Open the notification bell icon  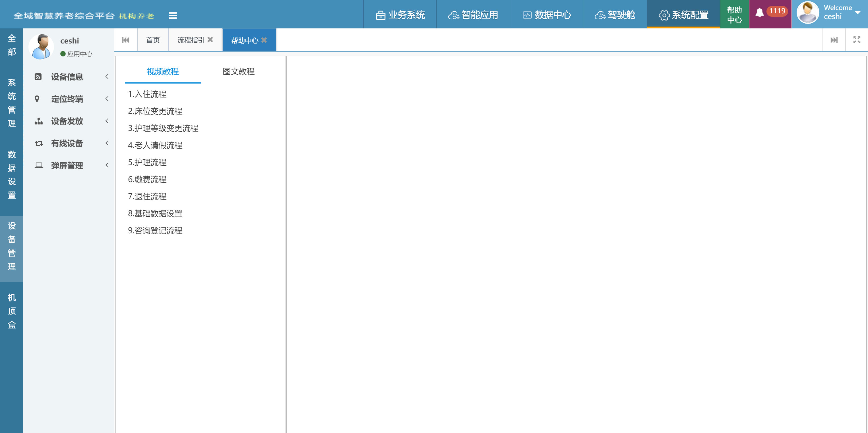pyautogui.click(x=759, y=13)
